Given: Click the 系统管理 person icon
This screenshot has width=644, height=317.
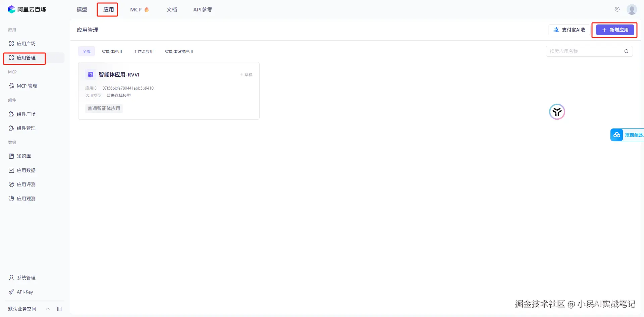Looking at the screenshot, I should coord(11,278).
